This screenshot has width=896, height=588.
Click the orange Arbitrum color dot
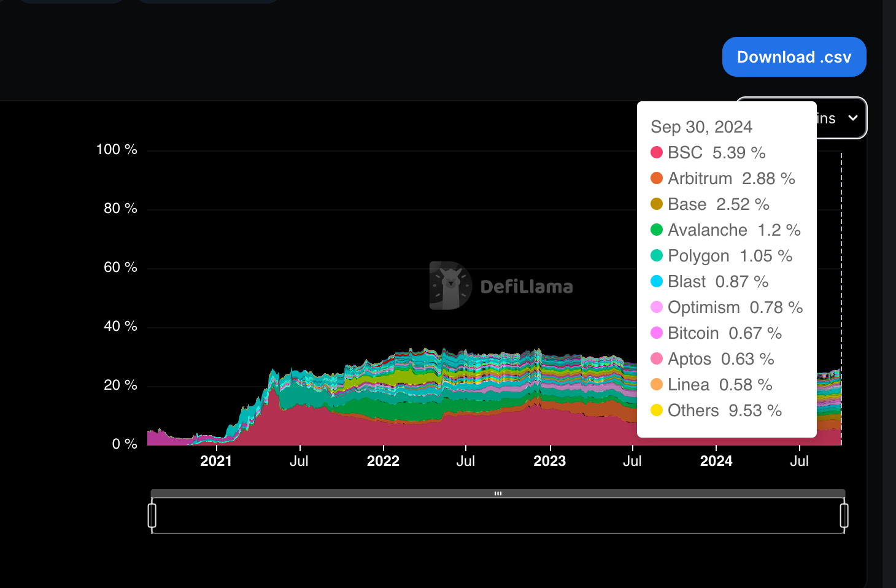(x=657, y=178)
